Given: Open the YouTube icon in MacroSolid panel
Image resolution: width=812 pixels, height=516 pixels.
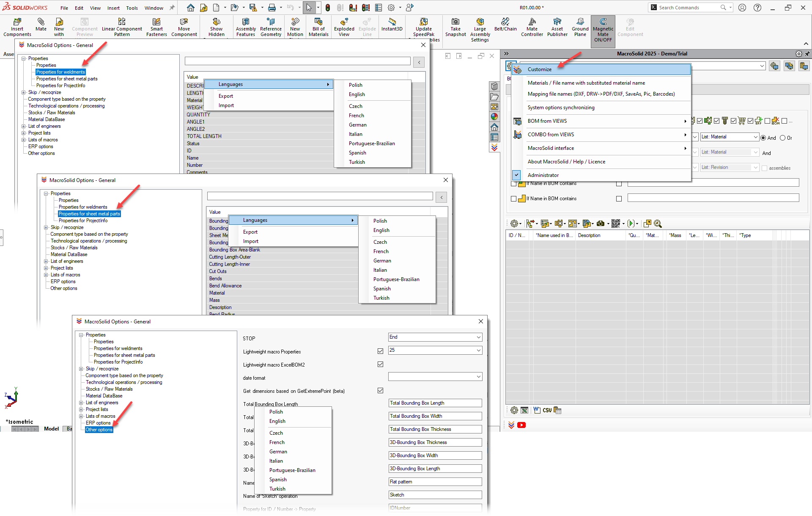Looking at the screenshot, I should pos(521,425).
